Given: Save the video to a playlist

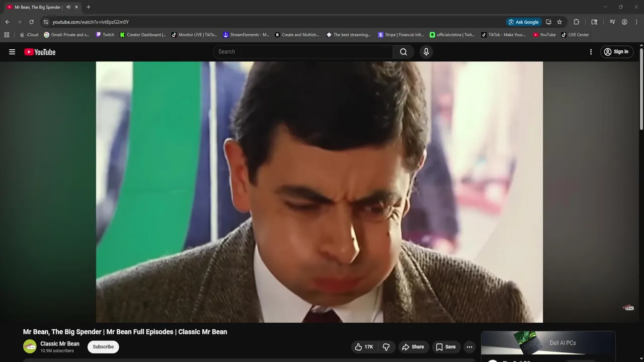Looking at the screenshot, I should [x=446, y=347].
